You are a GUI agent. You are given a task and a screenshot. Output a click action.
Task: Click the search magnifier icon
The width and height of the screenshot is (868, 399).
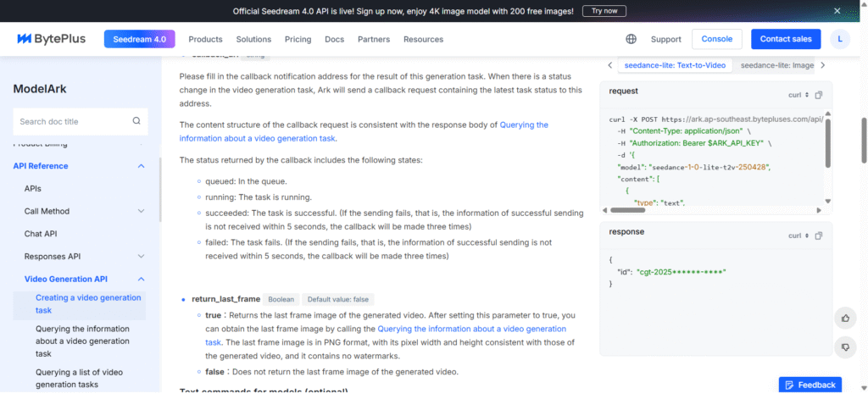(136, 121)
